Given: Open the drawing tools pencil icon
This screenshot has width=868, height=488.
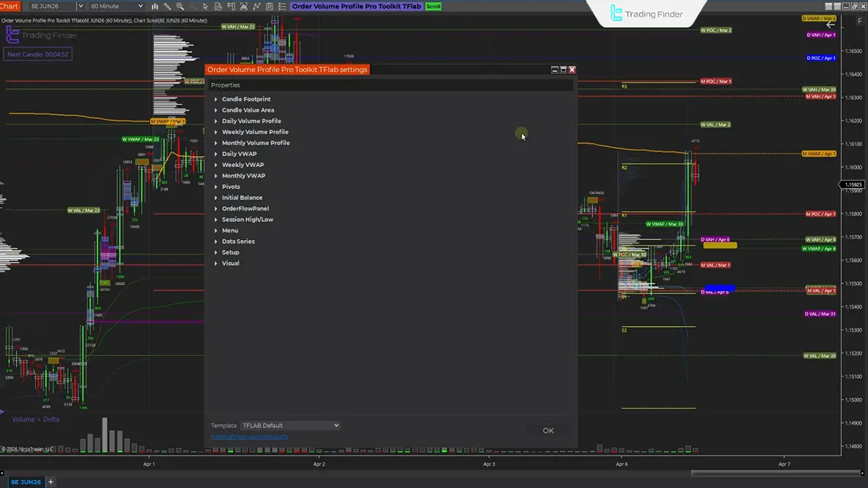Looking at the screenshot, I should [167, 6].
